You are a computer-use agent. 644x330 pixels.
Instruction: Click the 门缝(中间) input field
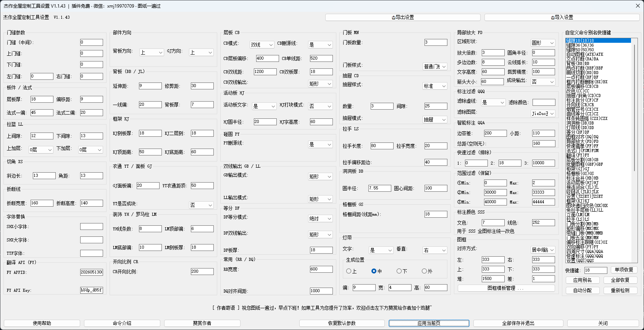click(92, 42)
